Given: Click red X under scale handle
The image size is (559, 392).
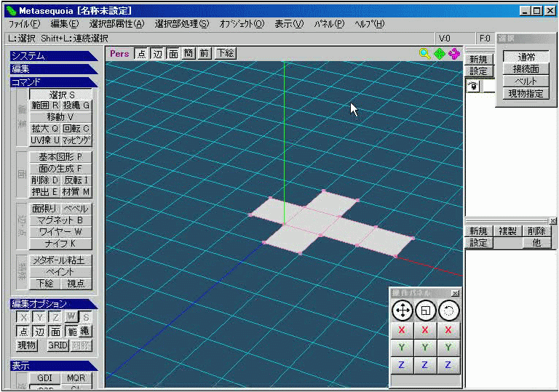Looking at the screenshot, I should tap(425, 330).
